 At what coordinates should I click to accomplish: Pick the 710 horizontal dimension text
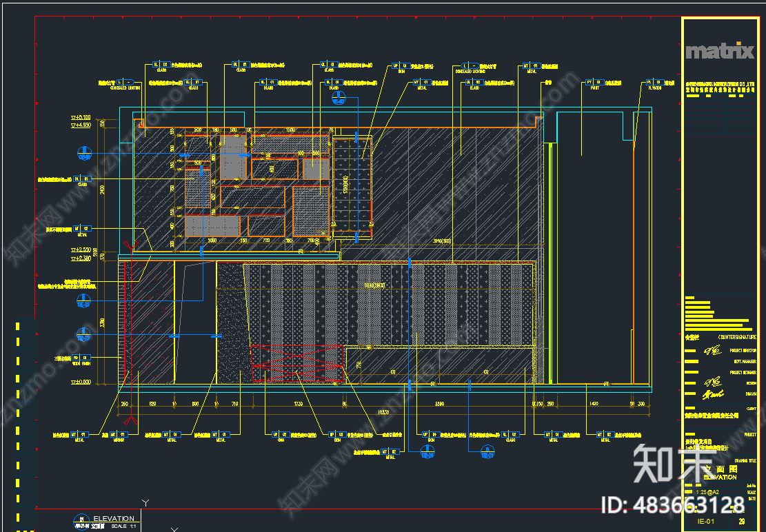(x=235, y=404)
